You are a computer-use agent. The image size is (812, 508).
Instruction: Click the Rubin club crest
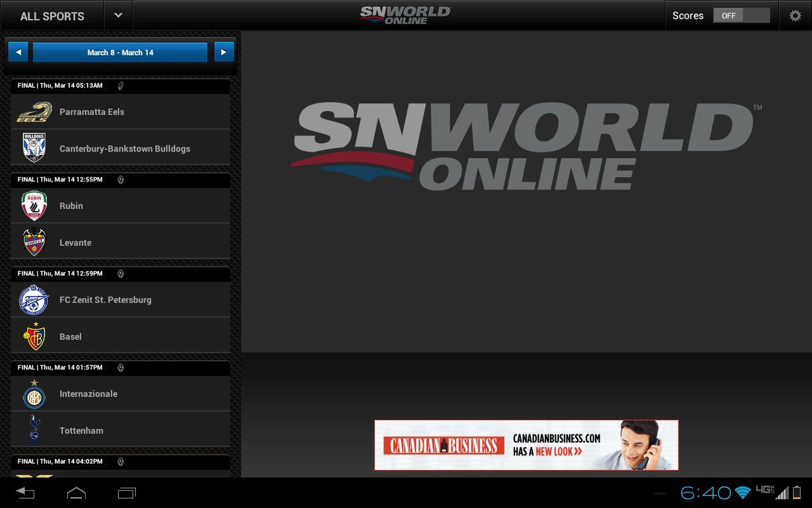[34, 206]
